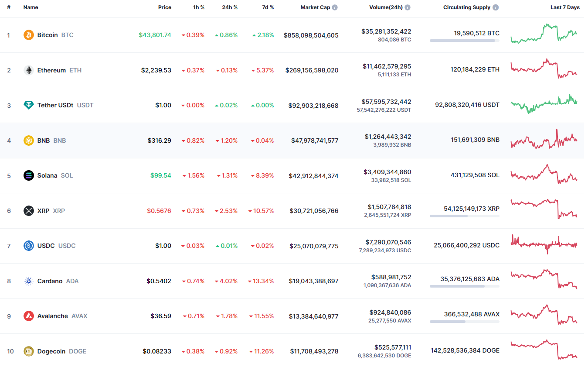The width and height of the screenshot is (588, 367).
Task: Open the Avalanche AVAX coin link
Action: pyautogui.click(x=62, y=316)
